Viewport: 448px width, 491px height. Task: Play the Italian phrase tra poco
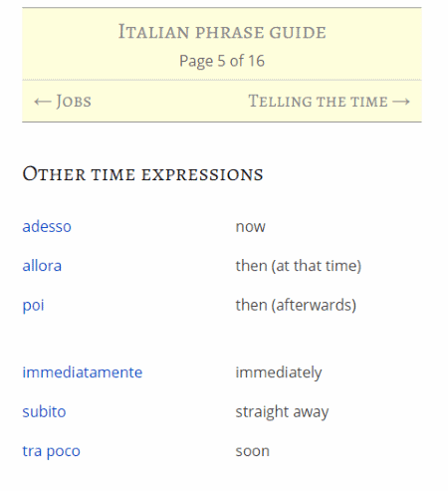coord(51,451)
